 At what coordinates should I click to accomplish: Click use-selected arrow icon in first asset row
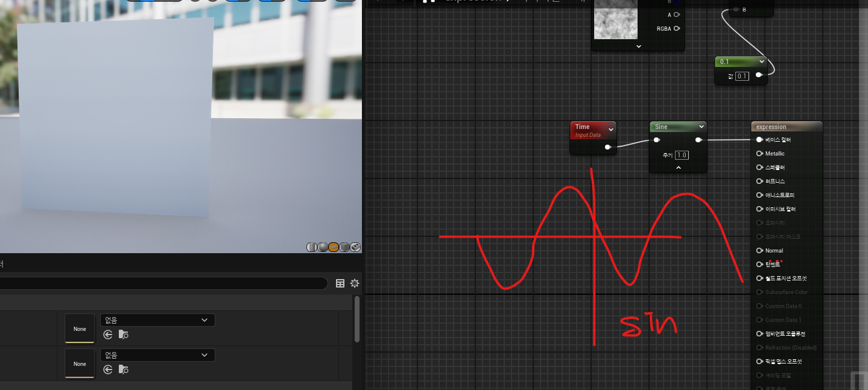click(108, 335)
